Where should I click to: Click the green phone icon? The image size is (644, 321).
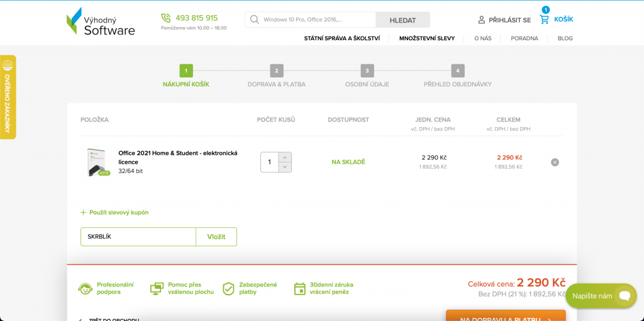tap(165, 18)
